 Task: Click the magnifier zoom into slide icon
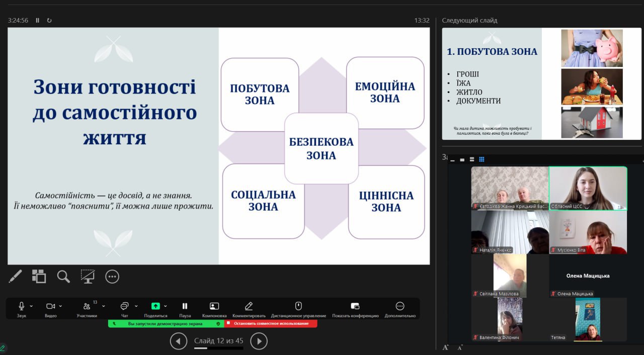tap(63, 276)
